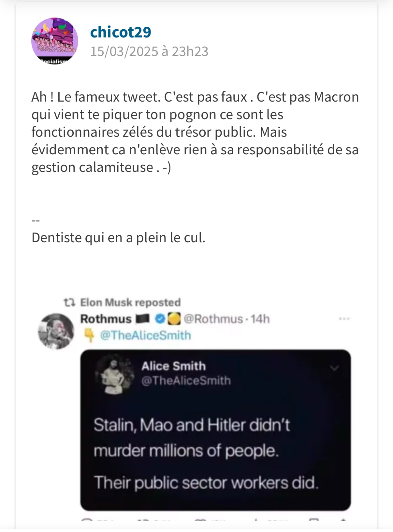Screen dimensions: 393x532
Task: Click the post date 15/03/2025 à 23h23
Action: (x=149, y=51)
